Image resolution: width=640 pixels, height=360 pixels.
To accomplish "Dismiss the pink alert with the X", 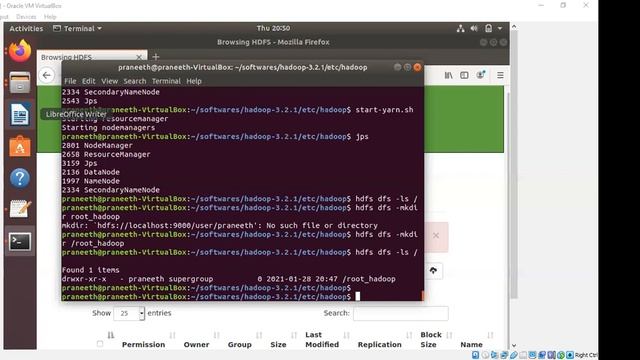I will point(436,235).
